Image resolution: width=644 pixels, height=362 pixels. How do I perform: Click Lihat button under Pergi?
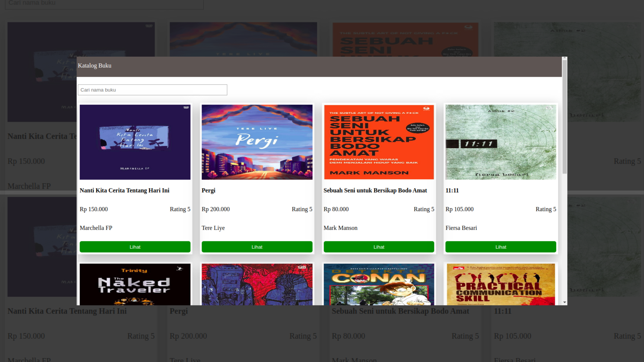coord(257,247)
